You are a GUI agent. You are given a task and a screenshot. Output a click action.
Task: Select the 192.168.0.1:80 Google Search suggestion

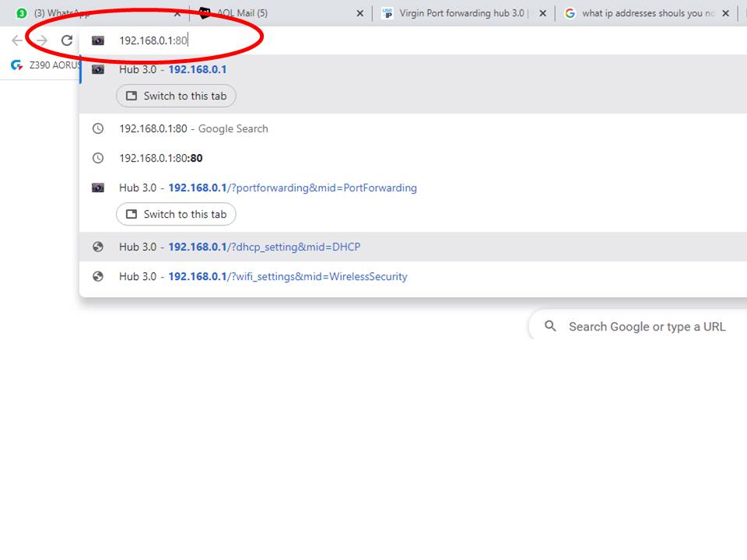pos(193,129)
